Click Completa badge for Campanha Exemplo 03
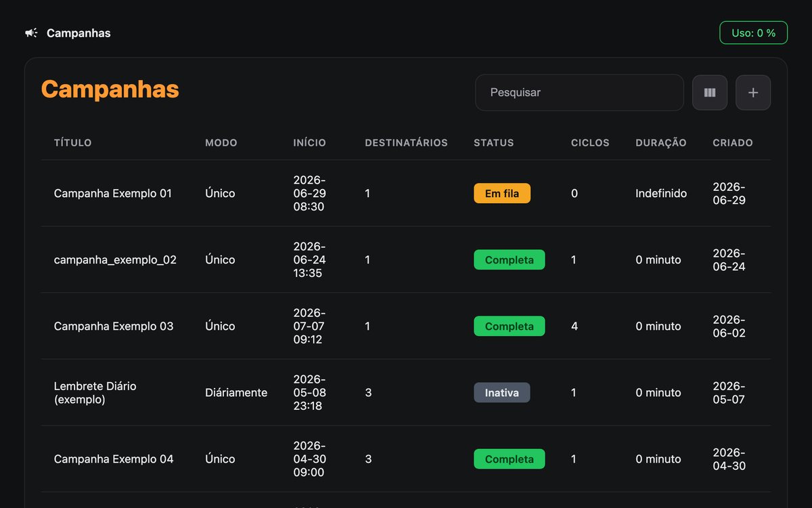 [x=510, y=326]
